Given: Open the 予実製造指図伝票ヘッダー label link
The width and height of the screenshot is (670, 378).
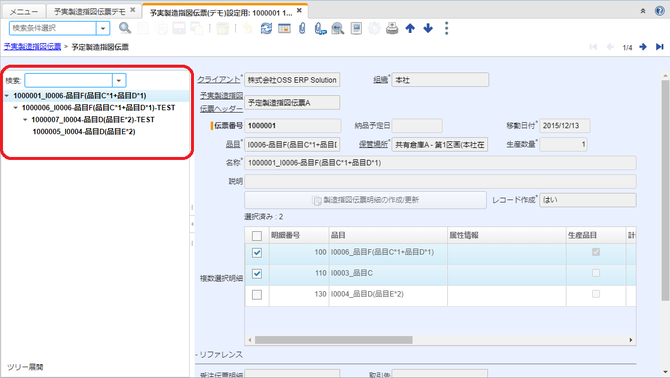Looking at the screenshot, I should 221,103.
